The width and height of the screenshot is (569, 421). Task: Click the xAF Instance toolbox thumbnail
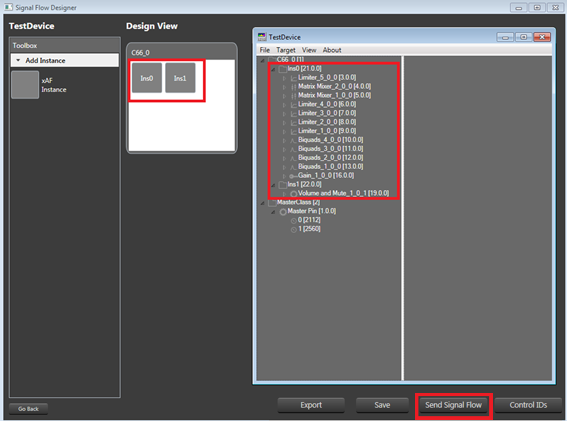(25, 85)
